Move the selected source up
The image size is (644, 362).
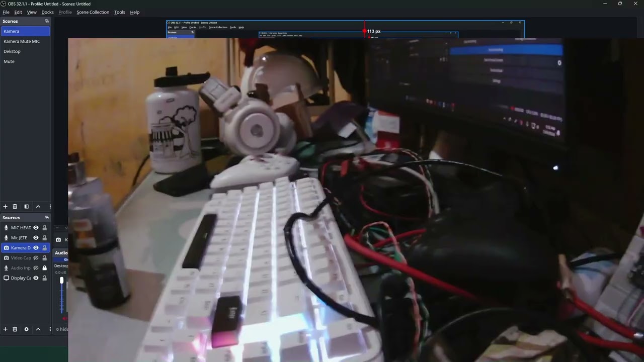click(38, 329)
